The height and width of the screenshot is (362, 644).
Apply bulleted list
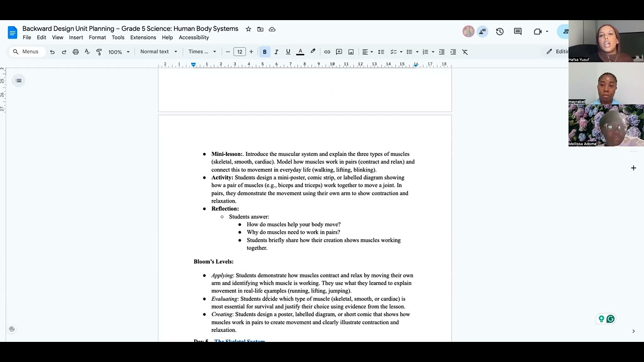409,52
